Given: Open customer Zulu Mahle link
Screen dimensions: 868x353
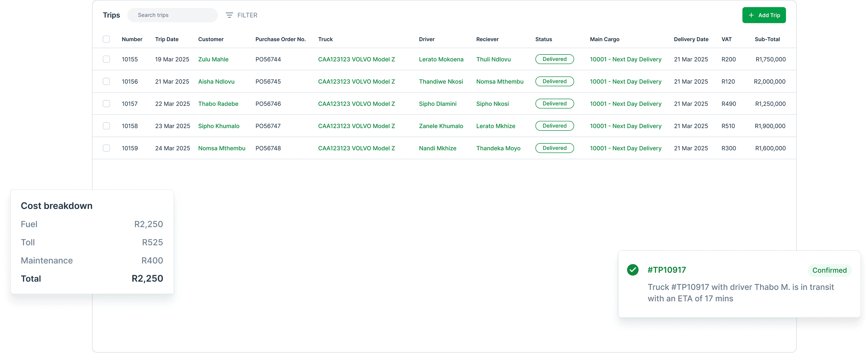Looking at the screenshot, I should tap(213, 59).
